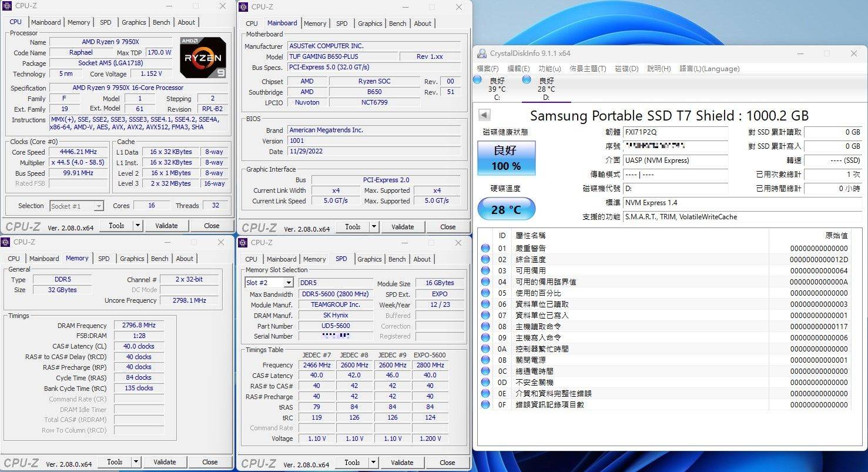Switch to the Graphics tab in the Mainboard window

pos(370,24)
